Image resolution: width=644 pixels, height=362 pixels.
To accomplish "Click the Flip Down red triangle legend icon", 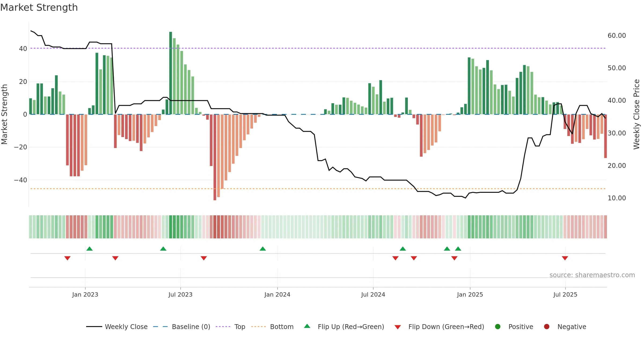I will tap(398, 327).
